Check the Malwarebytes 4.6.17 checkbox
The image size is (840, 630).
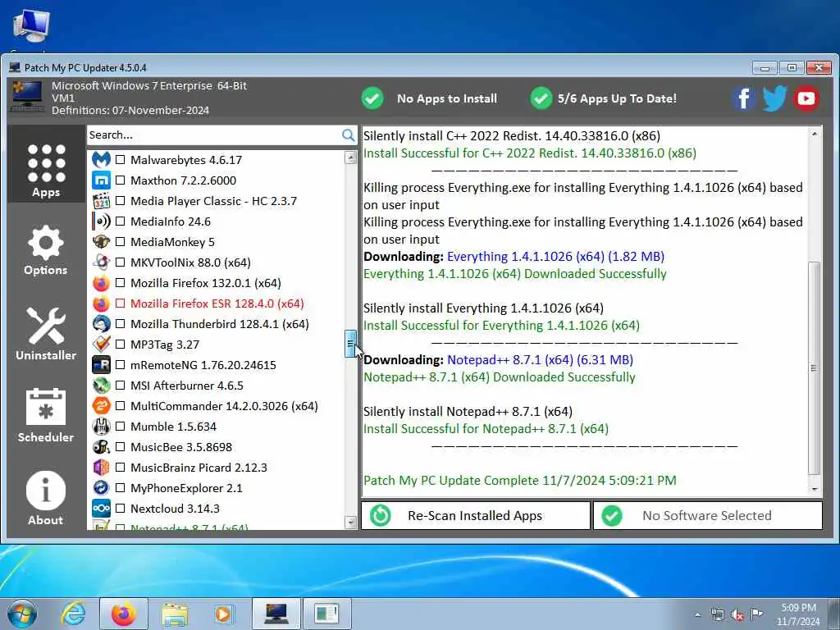click(120, 160)
